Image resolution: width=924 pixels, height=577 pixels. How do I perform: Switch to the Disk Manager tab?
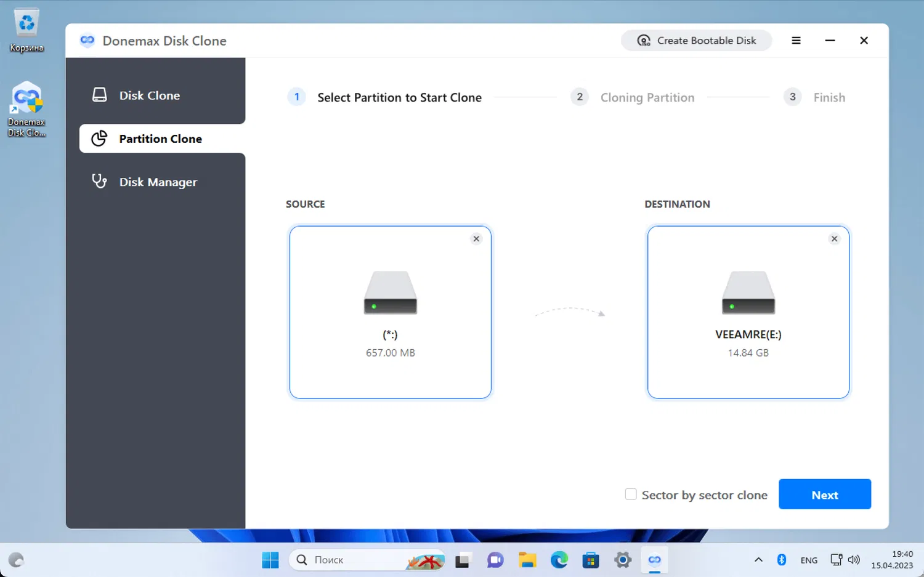coord(158,182)
